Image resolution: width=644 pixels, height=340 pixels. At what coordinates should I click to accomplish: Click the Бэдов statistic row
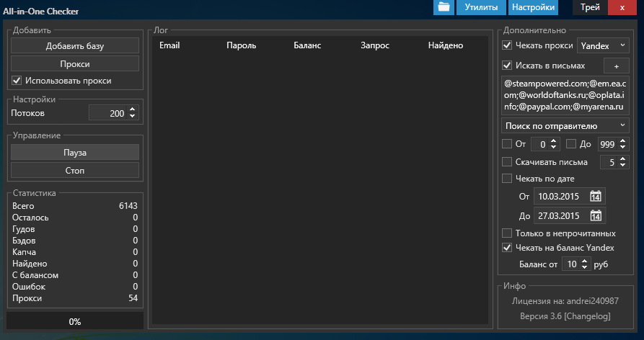(x=75, y=241)
